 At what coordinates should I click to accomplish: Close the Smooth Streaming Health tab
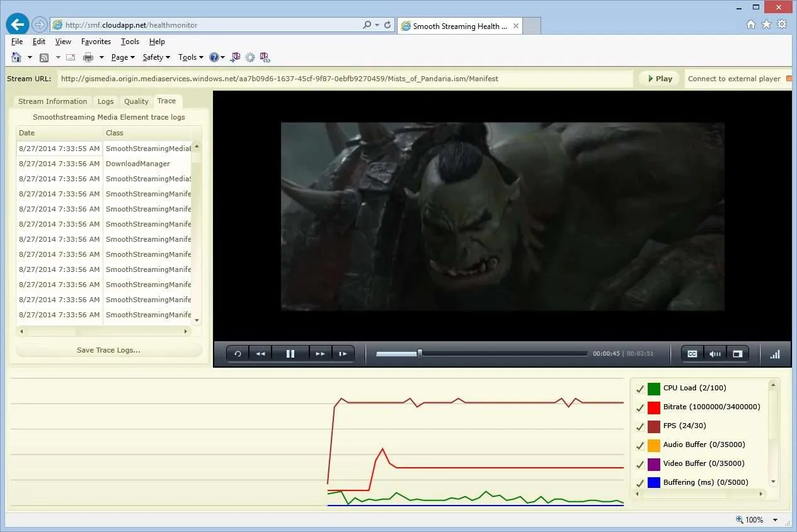(516, 26)
